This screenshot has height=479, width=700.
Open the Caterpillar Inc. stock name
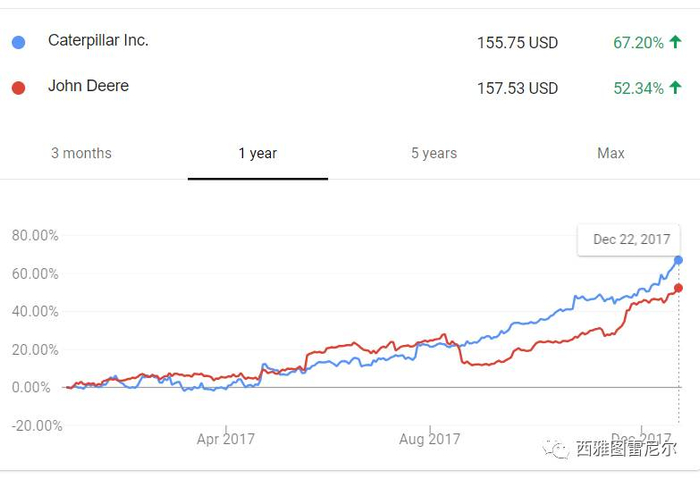(x=98, y=41)
